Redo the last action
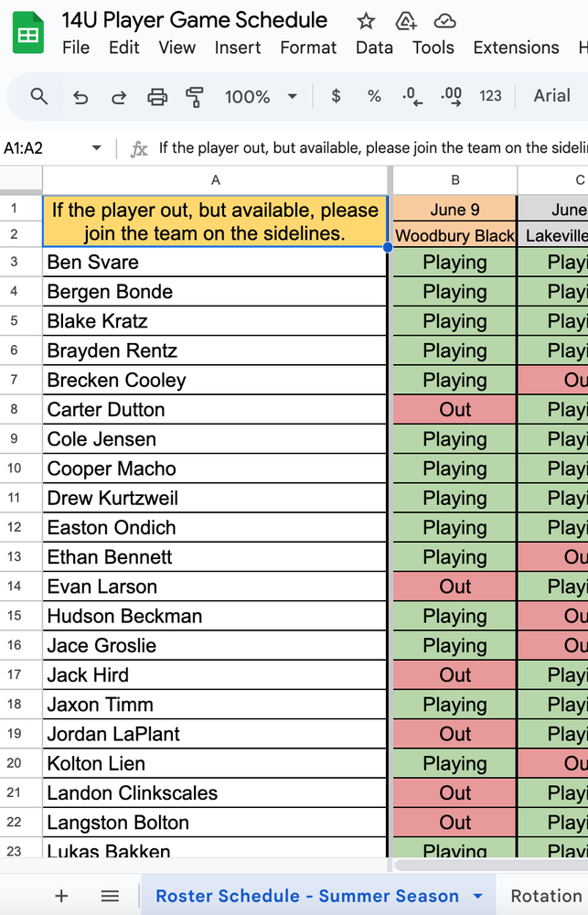 click(x=119, y=96)
